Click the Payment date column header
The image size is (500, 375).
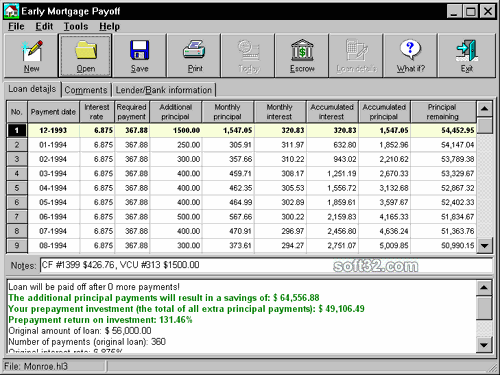pyautogui.click(x=53, y=112)
